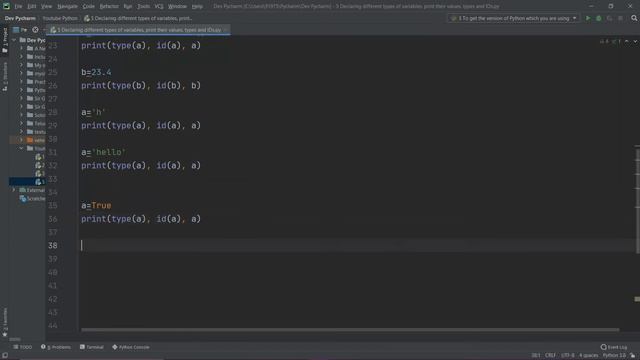Click on code line b=23.4
This screenshot has width=640, height=360.
[96, 72]
